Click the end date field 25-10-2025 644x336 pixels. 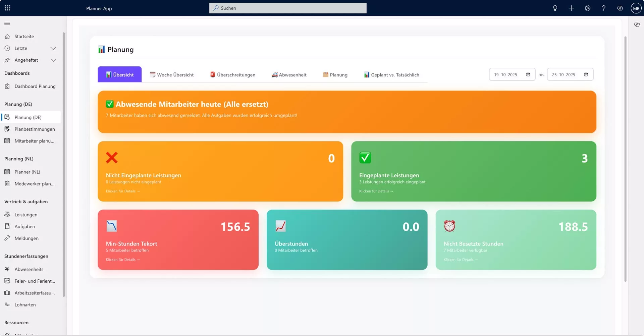[570, 74]
